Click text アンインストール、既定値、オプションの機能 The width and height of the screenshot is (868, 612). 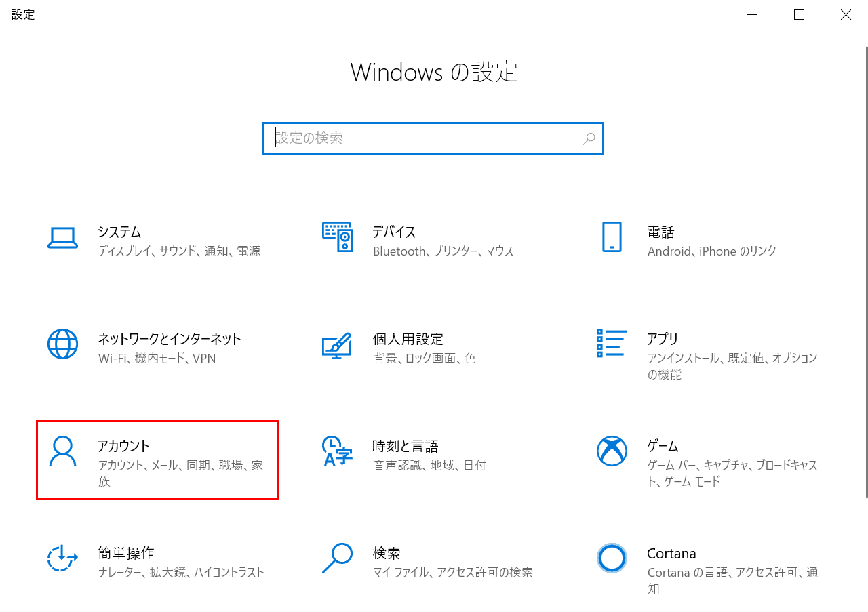(732, 366)
